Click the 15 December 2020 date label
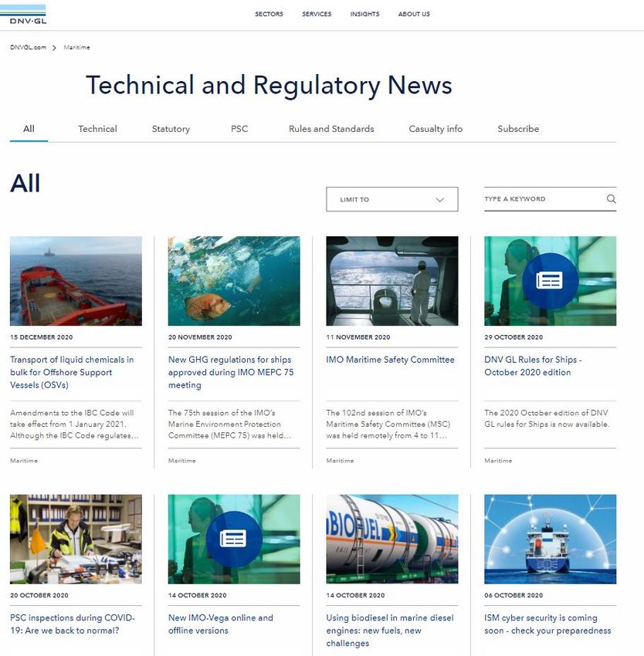 pyautogui.click(x=42, y=337)
